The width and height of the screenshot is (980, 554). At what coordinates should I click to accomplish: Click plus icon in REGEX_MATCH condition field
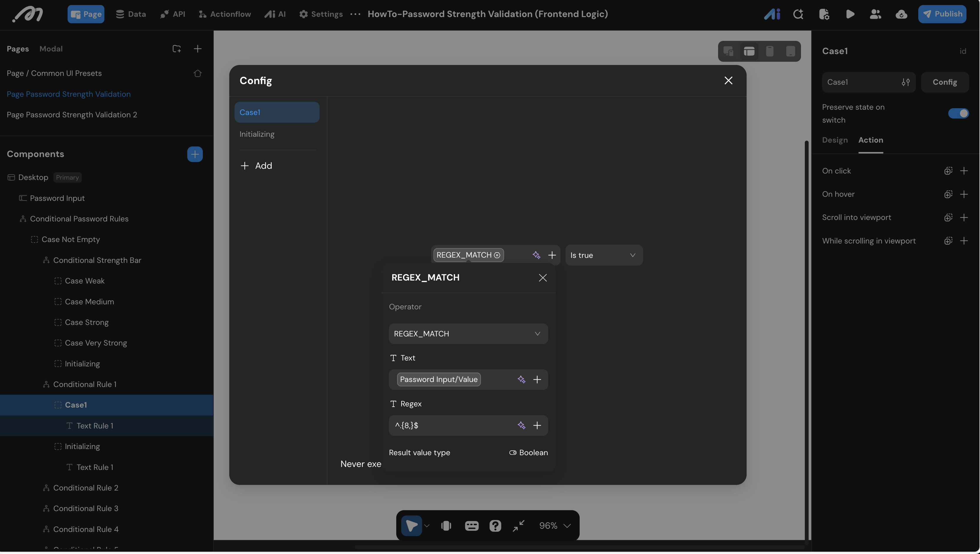point(552,255)
